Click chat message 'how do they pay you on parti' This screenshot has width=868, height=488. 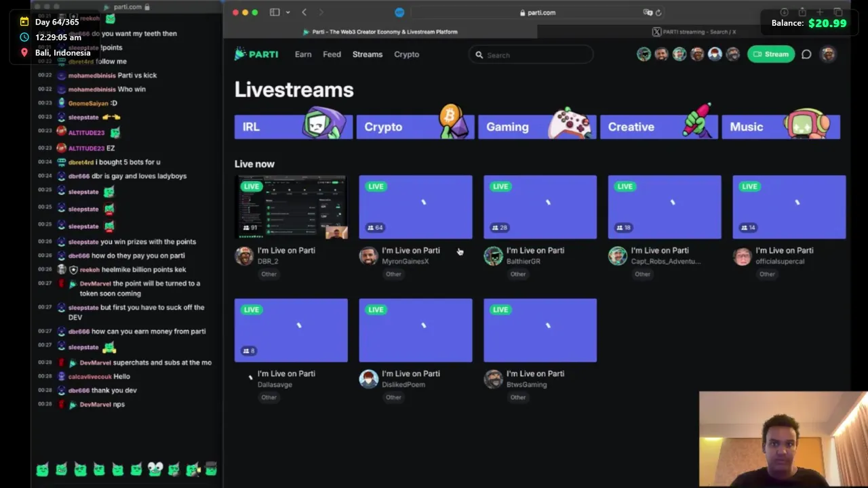(138, 256)
